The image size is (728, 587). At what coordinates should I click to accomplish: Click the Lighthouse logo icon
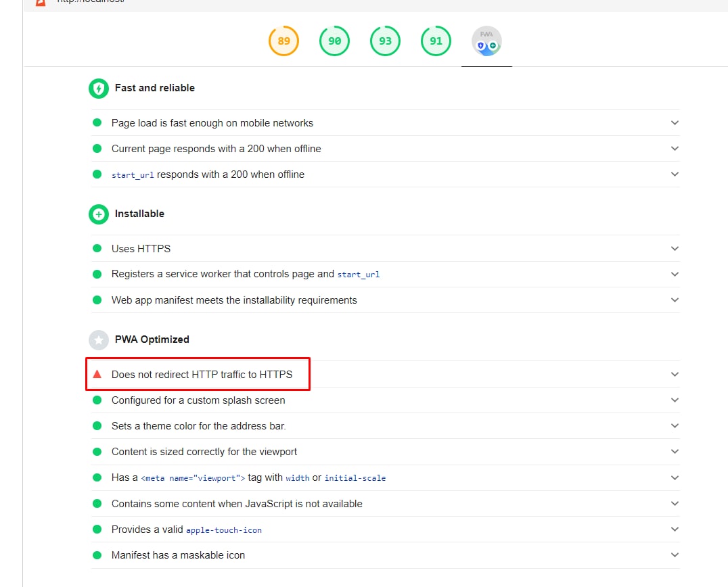click(41, 2)
